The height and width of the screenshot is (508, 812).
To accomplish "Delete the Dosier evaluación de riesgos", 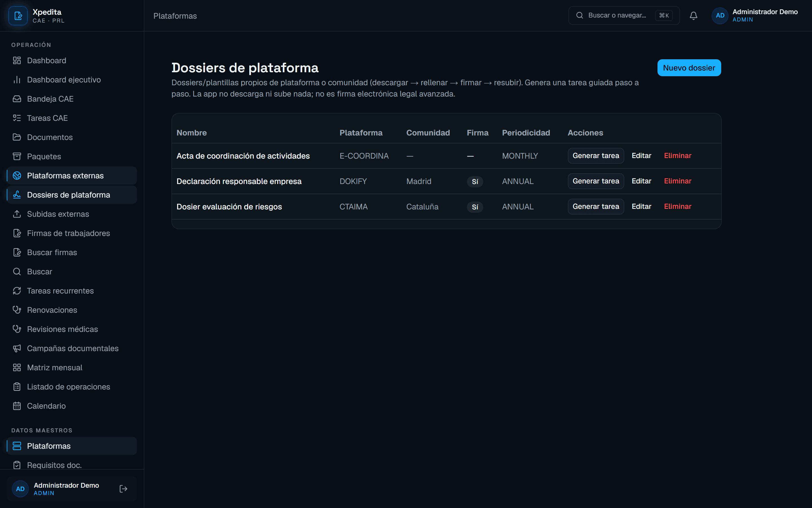I will [678, 206].
